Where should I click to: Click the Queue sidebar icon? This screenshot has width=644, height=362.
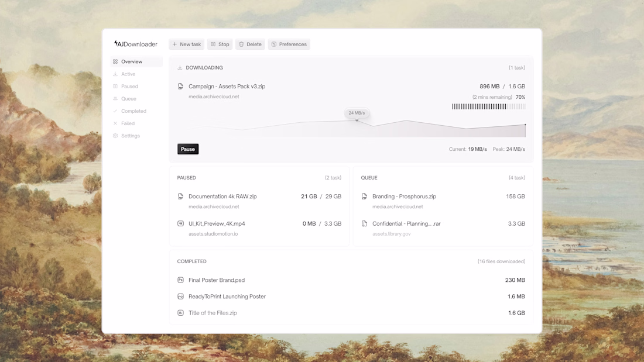[x=115, y=98]
